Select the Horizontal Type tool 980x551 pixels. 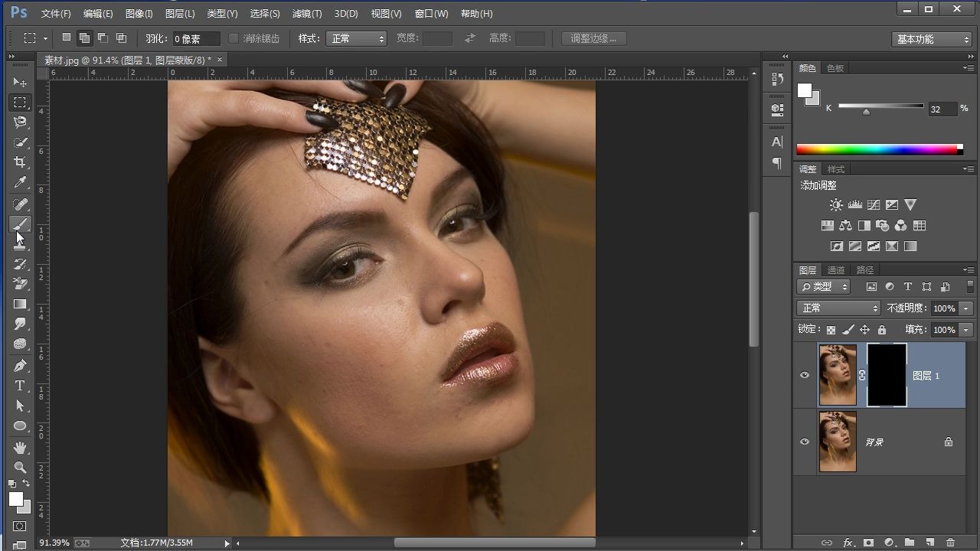[x=20, y=386]
